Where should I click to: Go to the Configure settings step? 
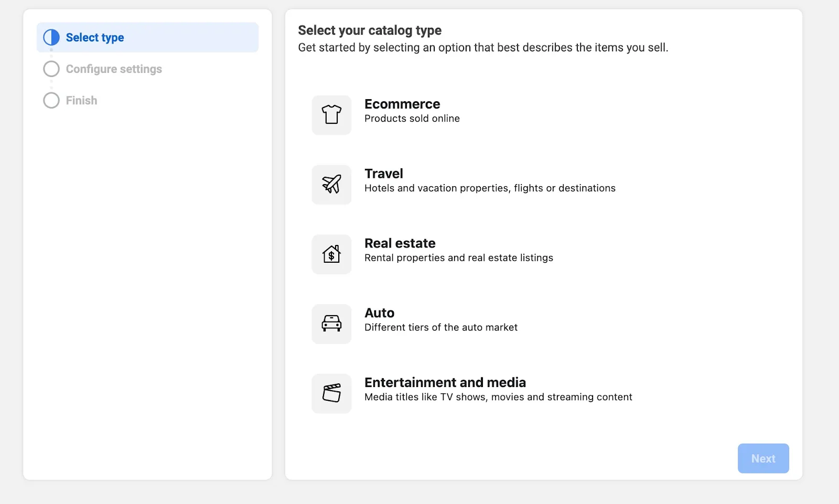[x=114, y=69]
